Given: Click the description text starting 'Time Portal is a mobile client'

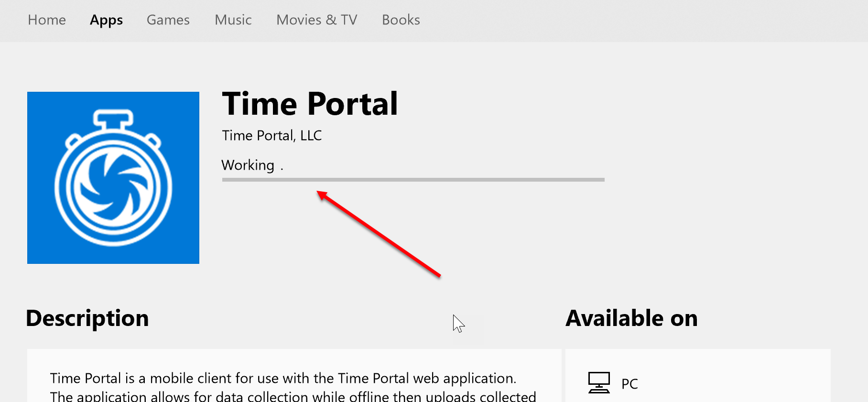Looking at the screenshot, I should point(293,387).
